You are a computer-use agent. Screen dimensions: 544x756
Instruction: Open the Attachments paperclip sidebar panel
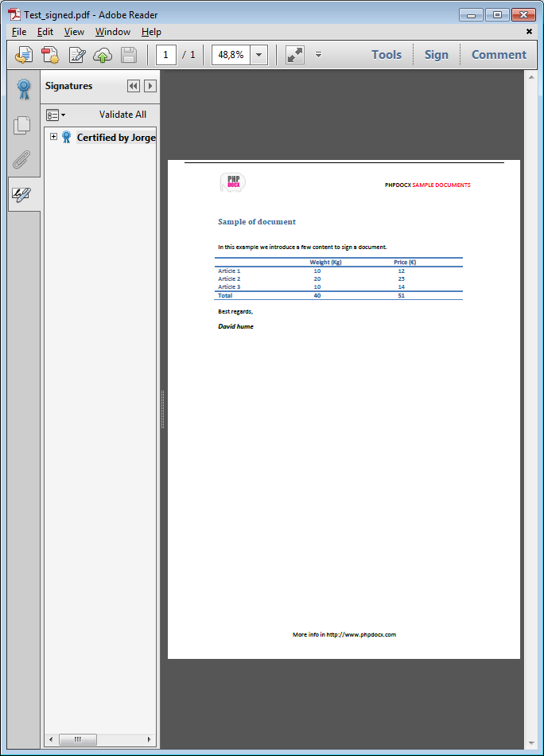point(22,160)
